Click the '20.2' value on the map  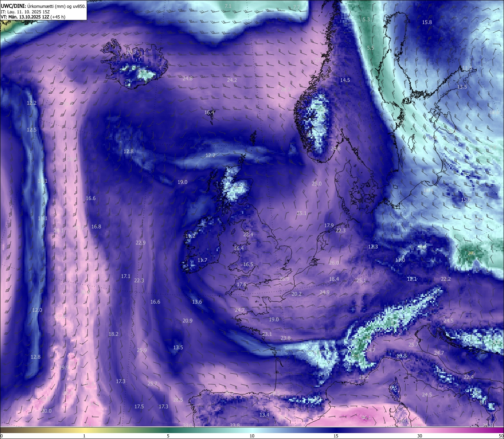coord(296,294)
